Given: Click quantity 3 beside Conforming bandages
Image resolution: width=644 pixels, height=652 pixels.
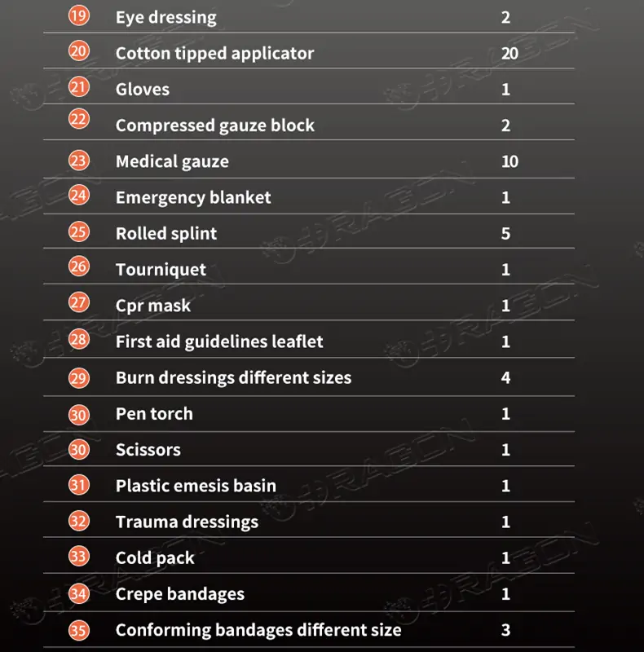Looking at the screenshot, I should coord(506,630).
